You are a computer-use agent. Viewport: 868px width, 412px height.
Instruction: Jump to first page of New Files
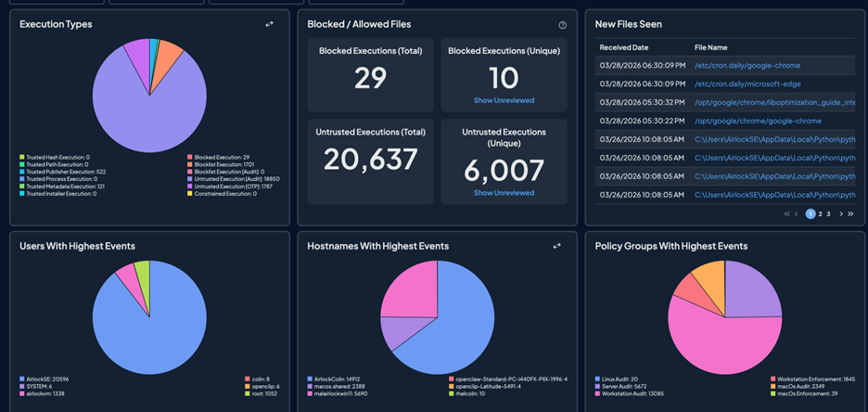(x=787, y=213)
